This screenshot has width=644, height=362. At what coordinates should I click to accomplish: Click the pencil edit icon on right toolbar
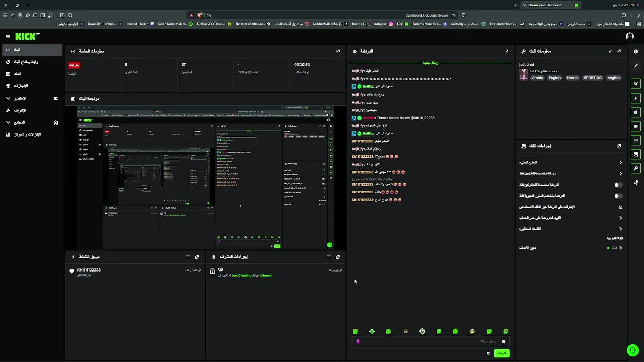point(636,66)
